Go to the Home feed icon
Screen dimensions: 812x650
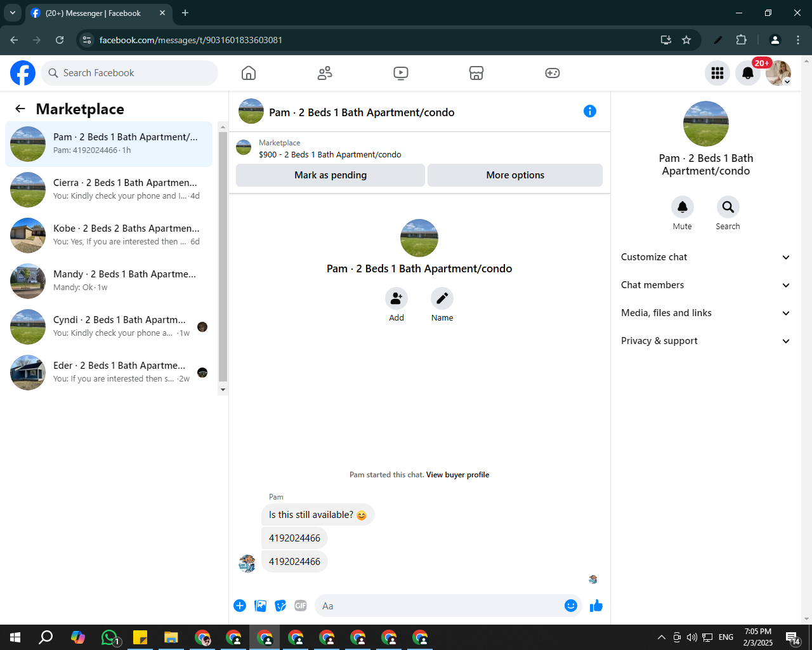tap(249, 73)
